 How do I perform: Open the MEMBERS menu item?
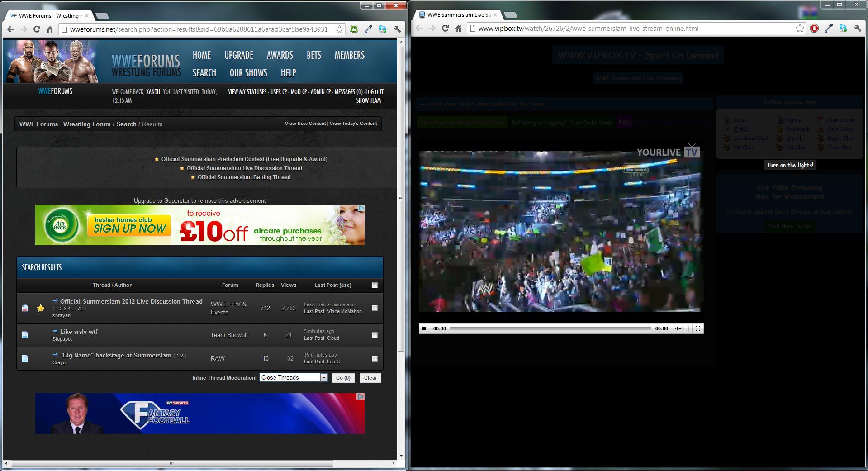(x=350, y=55)
